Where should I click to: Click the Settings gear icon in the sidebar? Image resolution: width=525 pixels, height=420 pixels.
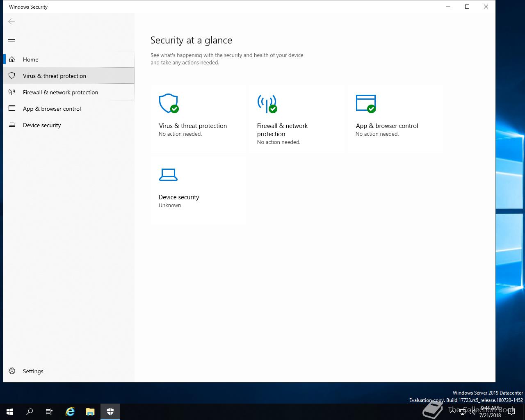12,371
